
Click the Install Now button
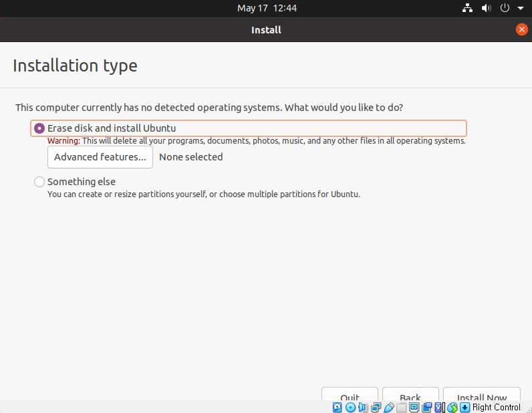click(x=481, y=394)
